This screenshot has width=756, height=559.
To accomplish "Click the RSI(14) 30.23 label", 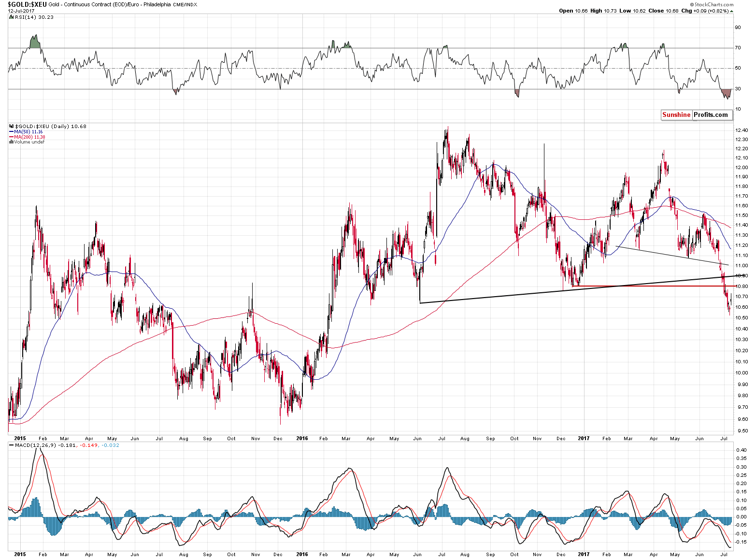I will coord(34,17).
